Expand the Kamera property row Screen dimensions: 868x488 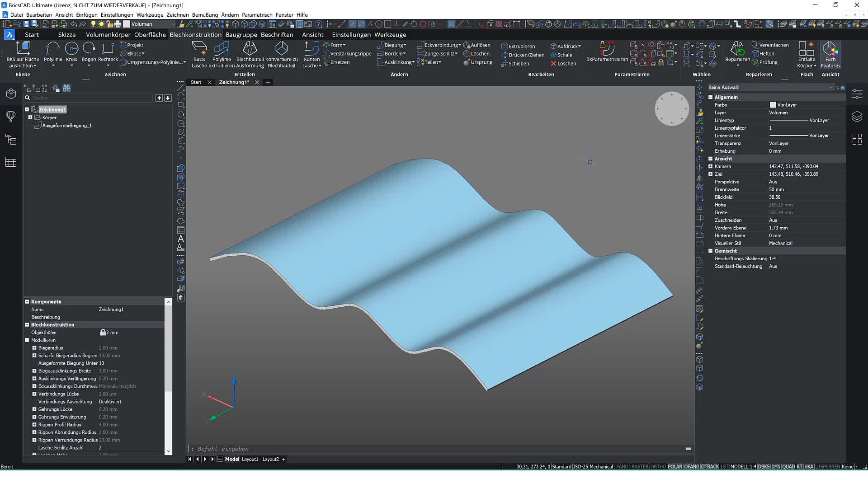click(711, 166)
